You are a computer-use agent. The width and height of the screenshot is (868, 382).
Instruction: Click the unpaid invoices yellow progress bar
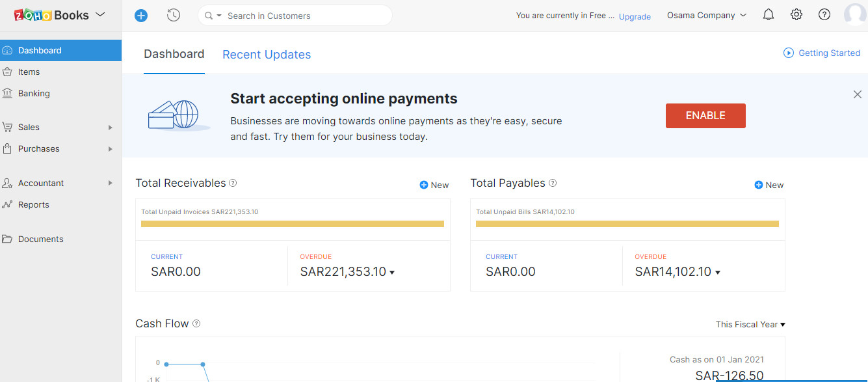(x=293, y=224)
